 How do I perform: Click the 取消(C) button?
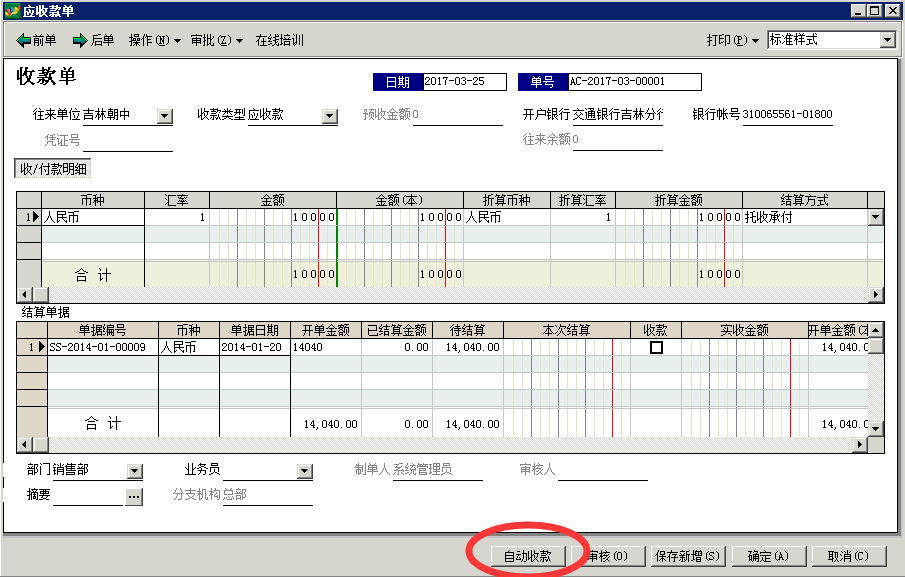click(848, 556)
